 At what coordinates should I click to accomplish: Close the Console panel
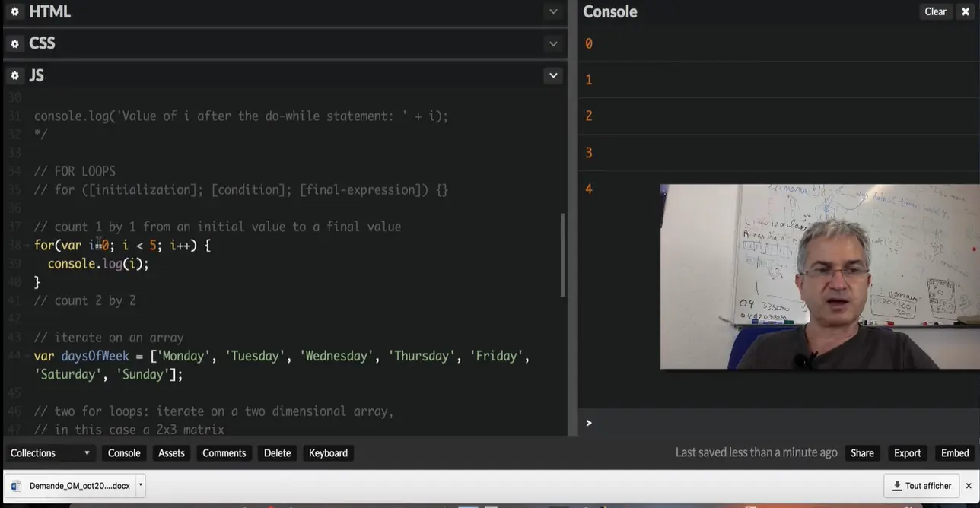(966, 11)
